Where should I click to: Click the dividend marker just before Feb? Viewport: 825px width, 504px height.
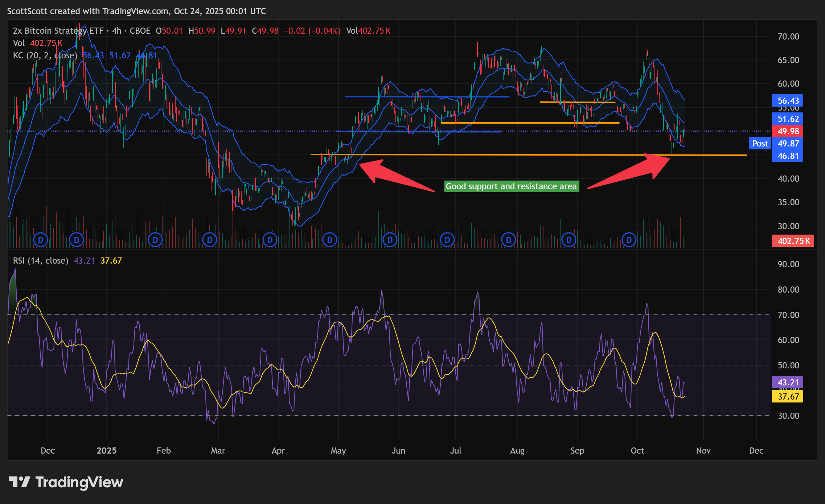tap(155, 240)
